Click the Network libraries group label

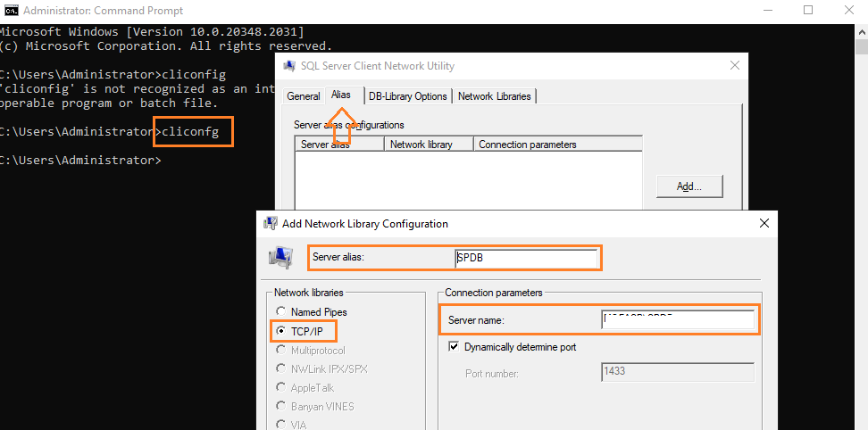pos(309,293)
